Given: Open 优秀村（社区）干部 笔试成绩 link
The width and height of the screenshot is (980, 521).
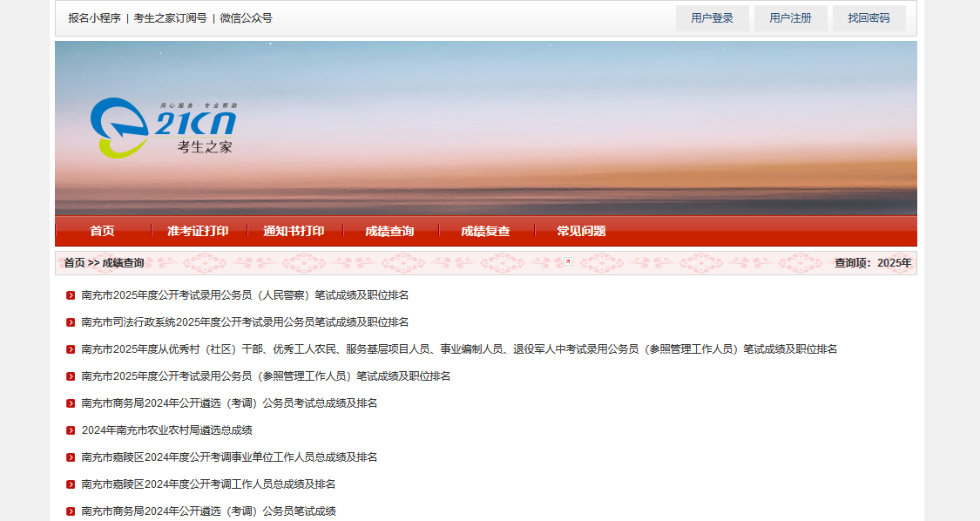Looking at the screenshot, I should (459, 349).
